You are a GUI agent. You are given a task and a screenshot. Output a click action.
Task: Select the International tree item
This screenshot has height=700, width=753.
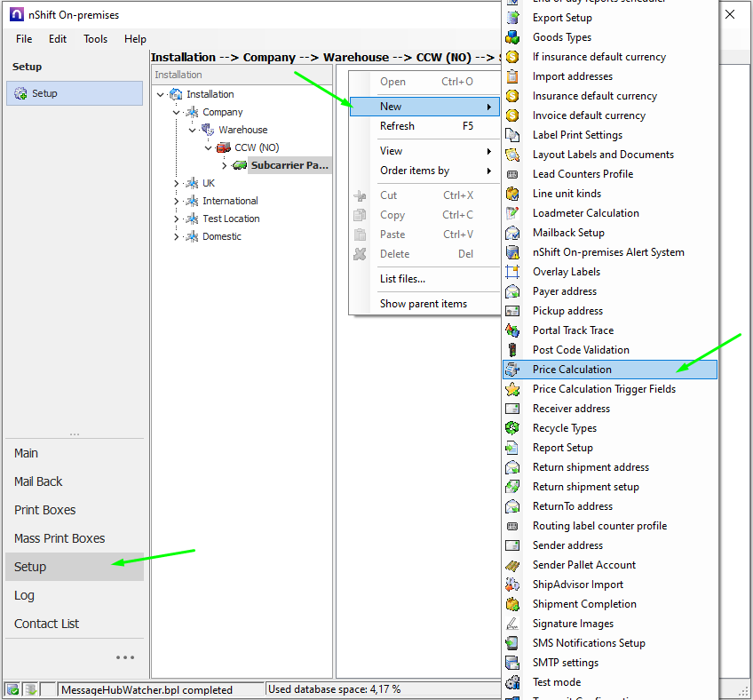pos(230,201)
